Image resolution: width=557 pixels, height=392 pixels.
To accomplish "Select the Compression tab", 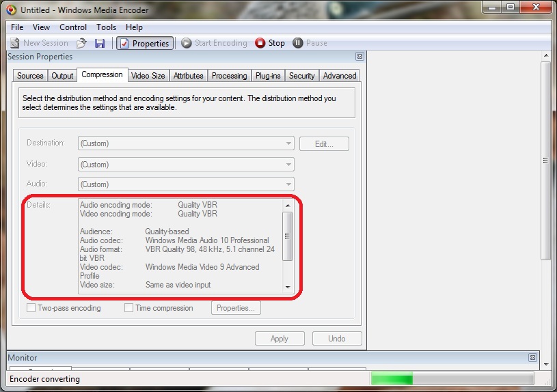I will [x=103, y=74].
